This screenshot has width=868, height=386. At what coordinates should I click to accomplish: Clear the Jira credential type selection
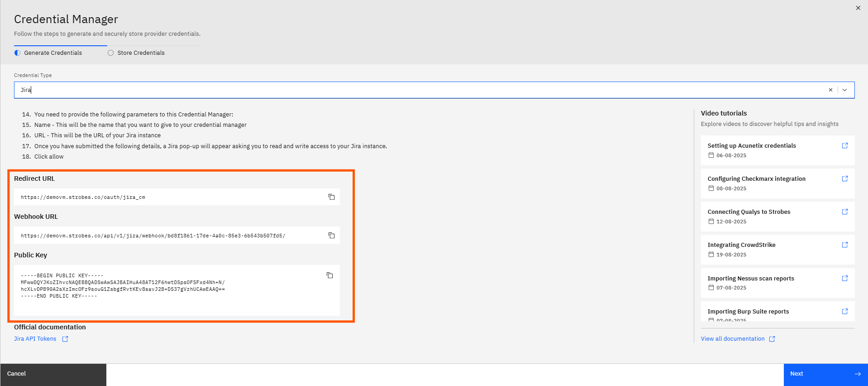tap(830, 90)
